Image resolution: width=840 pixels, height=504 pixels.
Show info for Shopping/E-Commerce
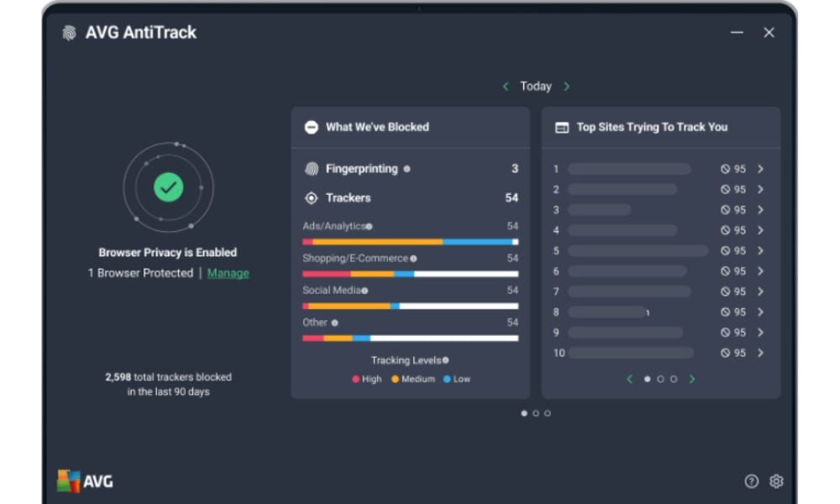tap(413, 259)
